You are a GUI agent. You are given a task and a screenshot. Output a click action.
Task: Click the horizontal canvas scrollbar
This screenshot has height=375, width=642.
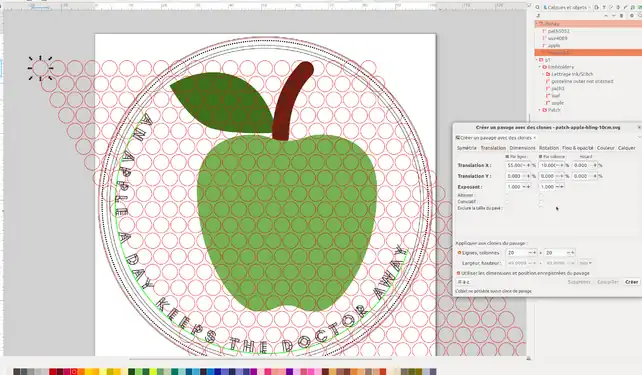(x=260, y=359)
